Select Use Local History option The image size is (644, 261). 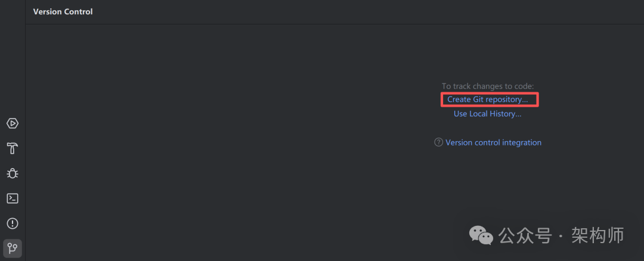tap(488, 114)
